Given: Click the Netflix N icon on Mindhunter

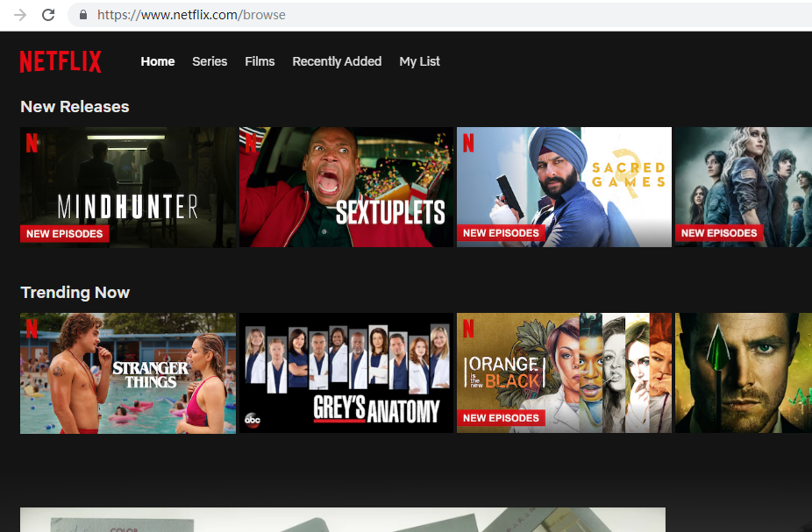Looking at the screenshot, I should coord(32,143).
